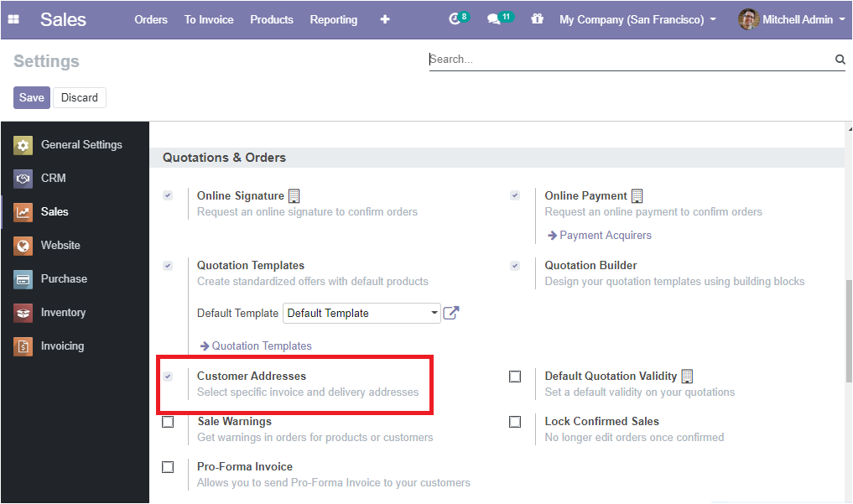Switch to CRM settings tab

[75, 179]
